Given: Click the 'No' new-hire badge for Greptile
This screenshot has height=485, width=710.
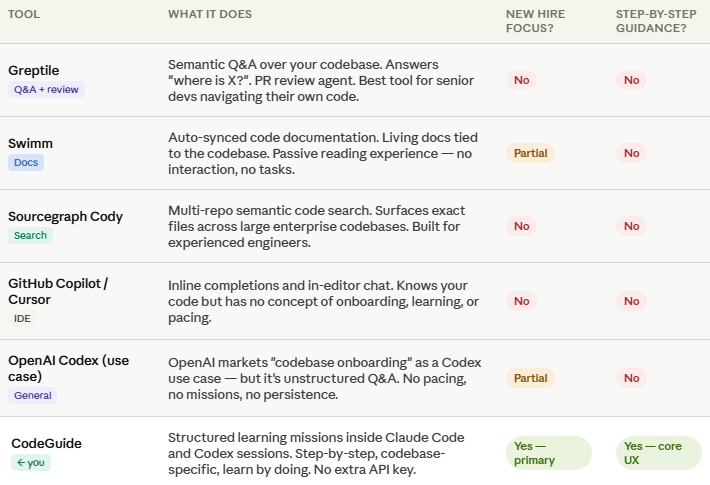Looking at the screenshot, I should coord(522,80).
